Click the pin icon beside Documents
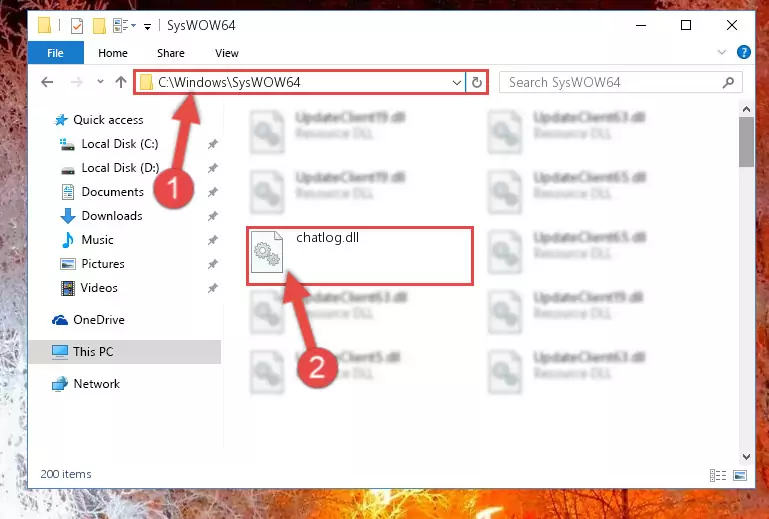The width and height of the screenshot is (769, 519). point(213,192)
